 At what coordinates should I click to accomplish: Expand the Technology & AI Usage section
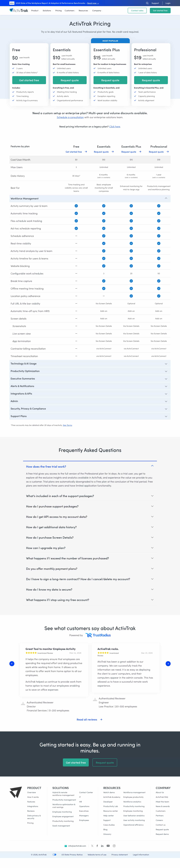coord(166,364)
